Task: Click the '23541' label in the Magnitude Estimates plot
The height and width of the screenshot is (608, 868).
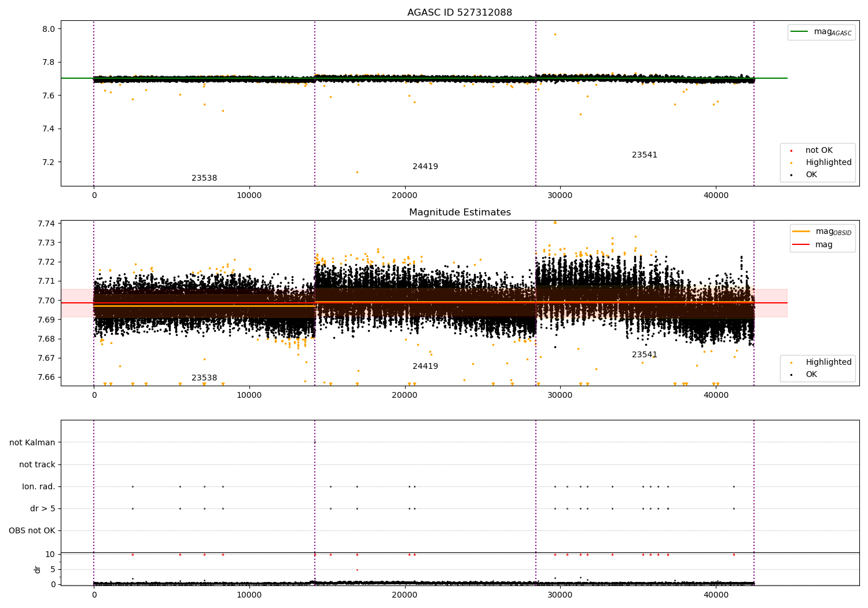Action: (645, 355)
